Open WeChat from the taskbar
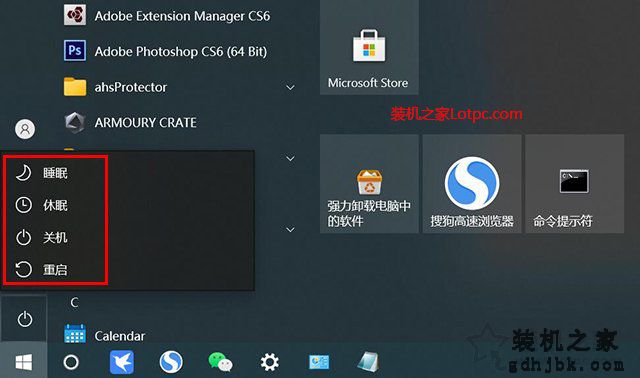Image resolution: width=640 pixels, height=378 pixels. click(x=220, y=362)
